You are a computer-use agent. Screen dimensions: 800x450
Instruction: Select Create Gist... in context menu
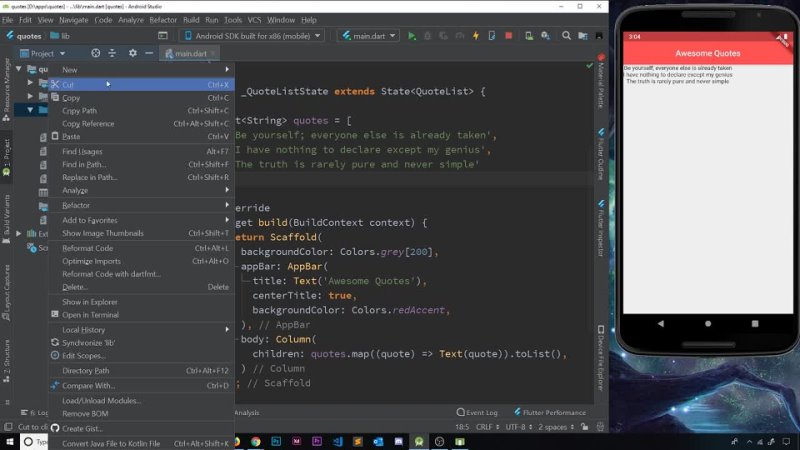click(141, 429)
